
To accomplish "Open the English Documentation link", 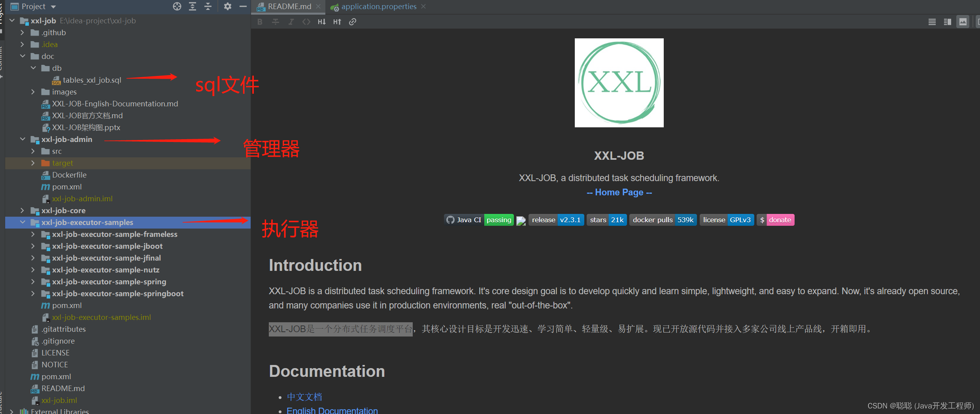I will tap(332, 410).
